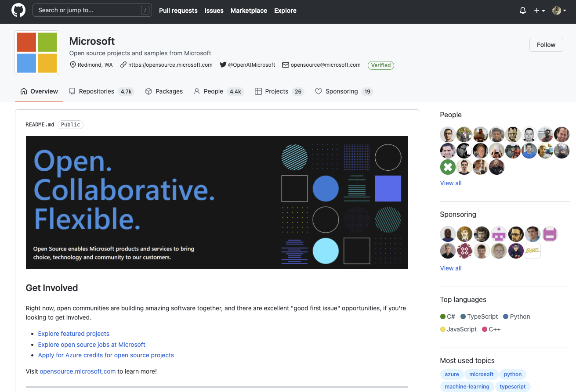The image size is (576, 392).
Task: Switch to the Repositories tab
Action: (x=101, y=91)
